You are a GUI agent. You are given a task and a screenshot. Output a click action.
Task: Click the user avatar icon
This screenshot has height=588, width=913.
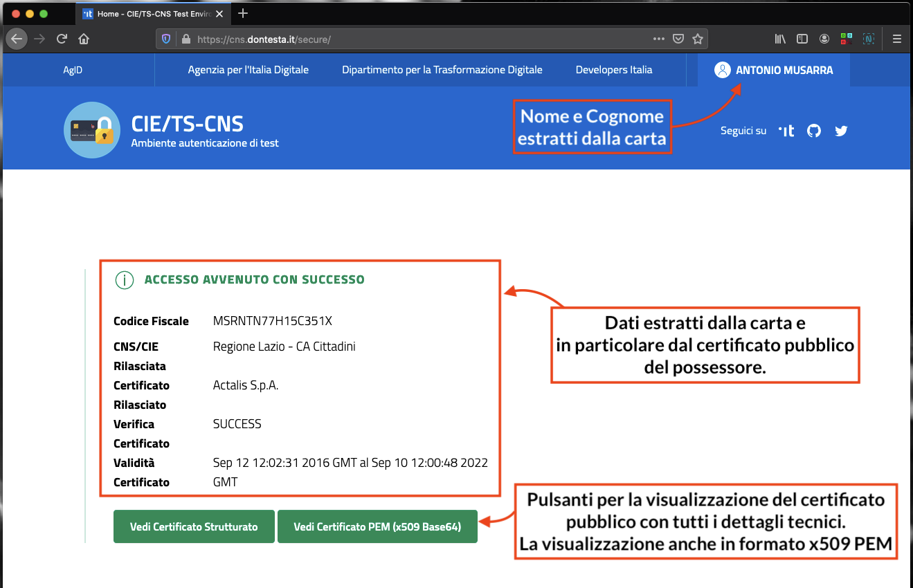(x=723, y=70)
